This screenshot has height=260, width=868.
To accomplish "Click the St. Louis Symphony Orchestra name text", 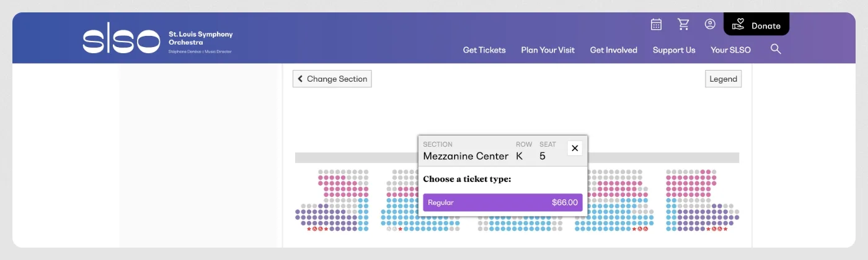I will click(x=200, y=38).
